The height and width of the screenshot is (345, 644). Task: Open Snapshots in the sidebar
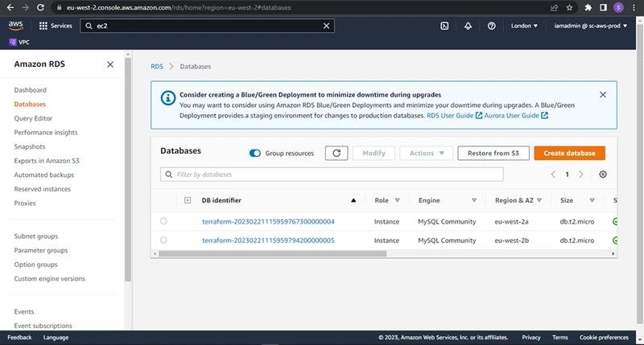[x=30, y=146]
